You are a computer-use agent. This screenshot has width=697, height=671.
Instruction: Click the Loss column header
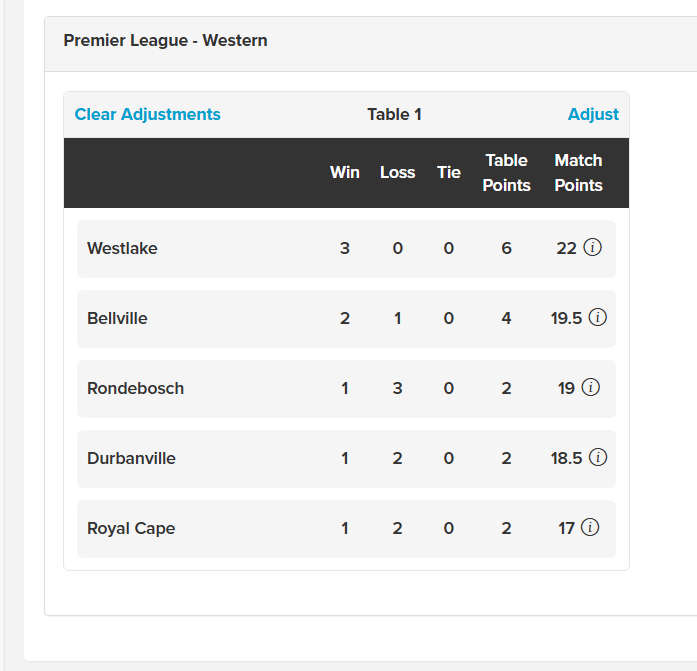click(x=397, y=172)
